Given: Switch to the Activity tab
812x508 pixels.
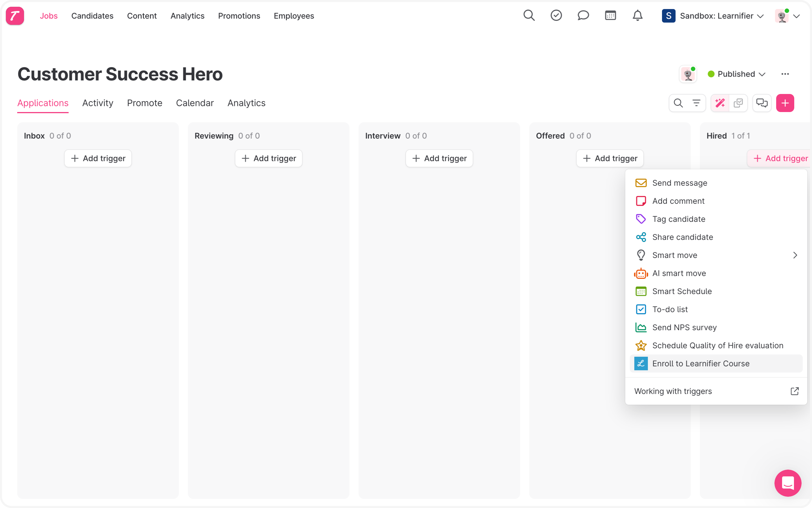Looking at the screenshot, I should (x=98, y=103).
